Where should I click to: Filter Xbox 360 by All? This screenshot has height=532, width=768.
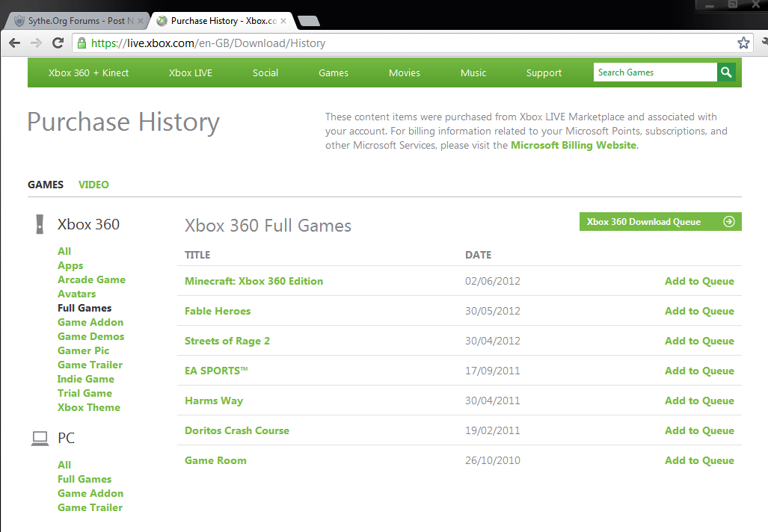[x=64, y=251]
